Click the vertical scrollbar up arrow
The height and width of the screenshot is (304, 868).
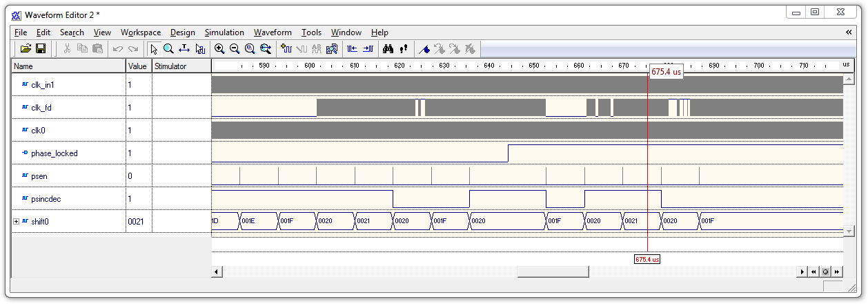[849, 79]
